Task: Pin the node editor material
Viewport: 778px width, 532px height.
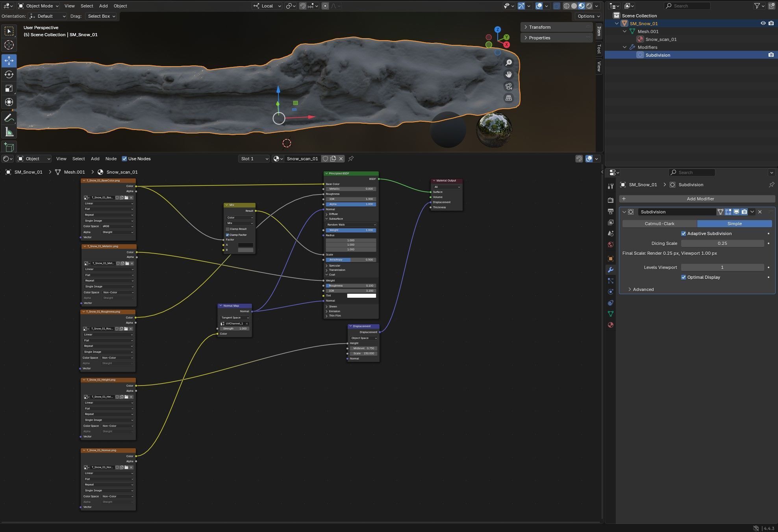Action: pyautogui.click(x=351, y=159)
